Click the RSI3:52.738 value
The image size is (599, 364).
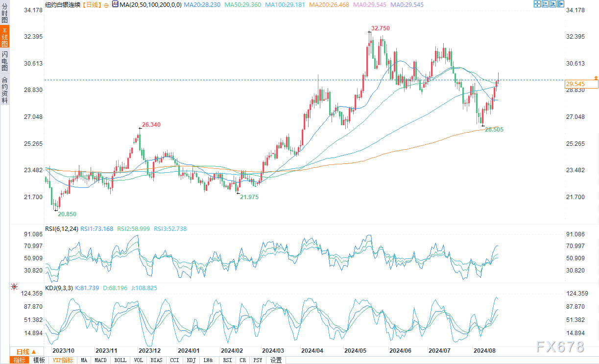(171, 228)
